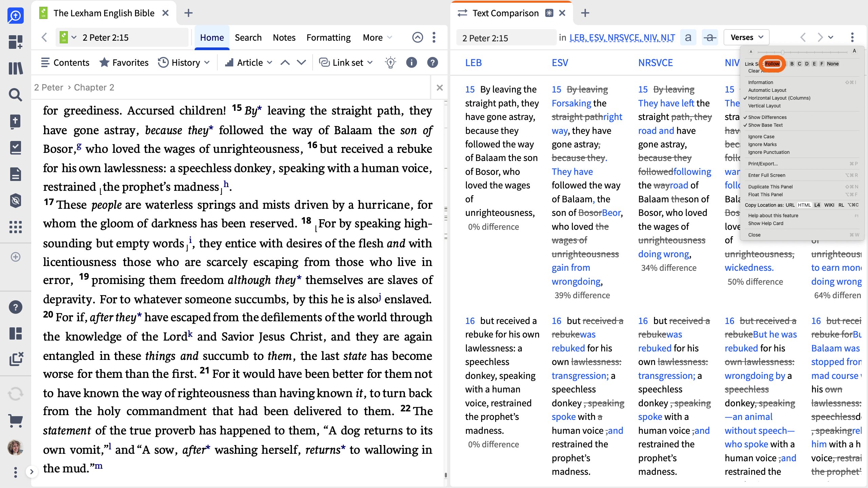Toggle Show Base Text option
The width and height of the screenshot is (868, 488).
click(765, 125)
